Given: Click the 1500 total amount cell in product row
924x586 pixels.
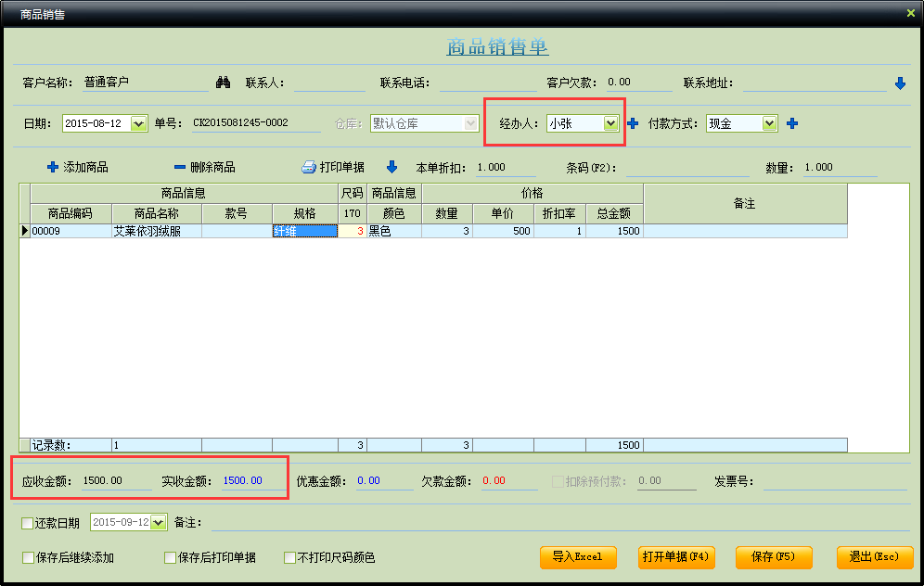Looking at the screenshot, I should click(x=614, y=232).
